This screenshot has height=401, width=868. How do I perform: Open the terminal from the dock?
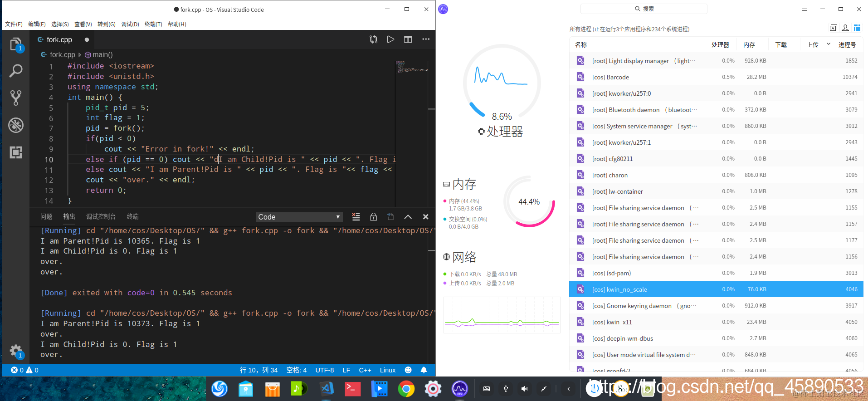pyautogui.click(x=353, y=389)
